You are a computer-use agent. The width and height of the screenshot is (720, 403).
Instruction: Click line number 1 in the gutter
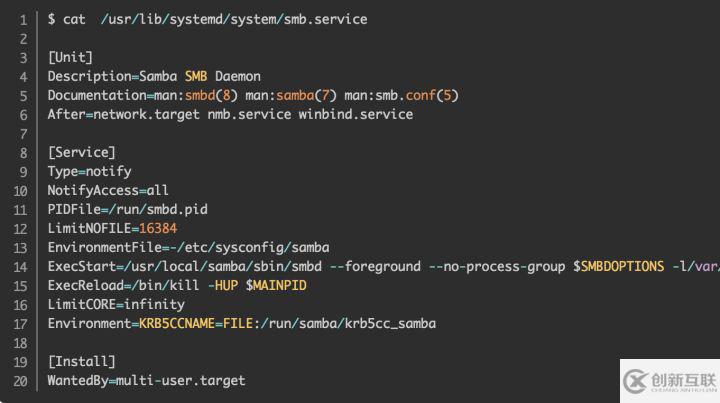[23, 20]
